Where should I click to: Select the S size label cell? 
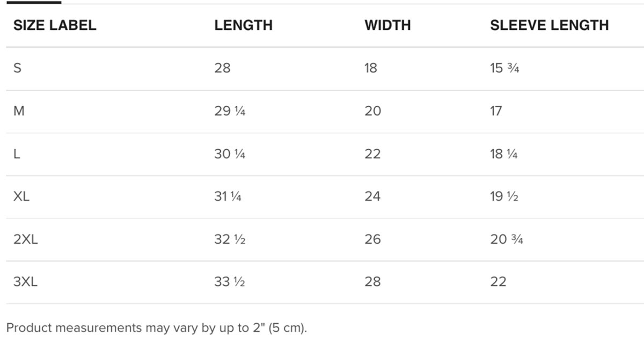click(x=17, y=68)
